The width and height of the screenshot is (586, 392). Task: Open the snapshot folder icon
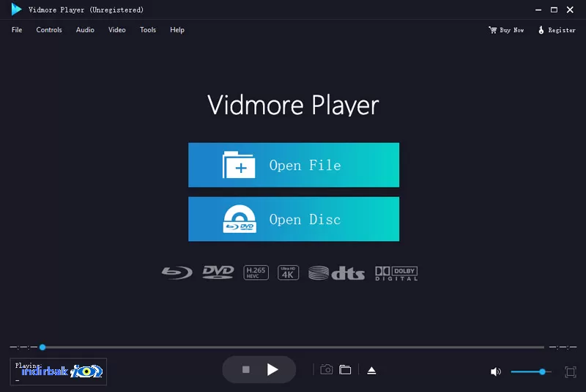click(x=345, y=370)
